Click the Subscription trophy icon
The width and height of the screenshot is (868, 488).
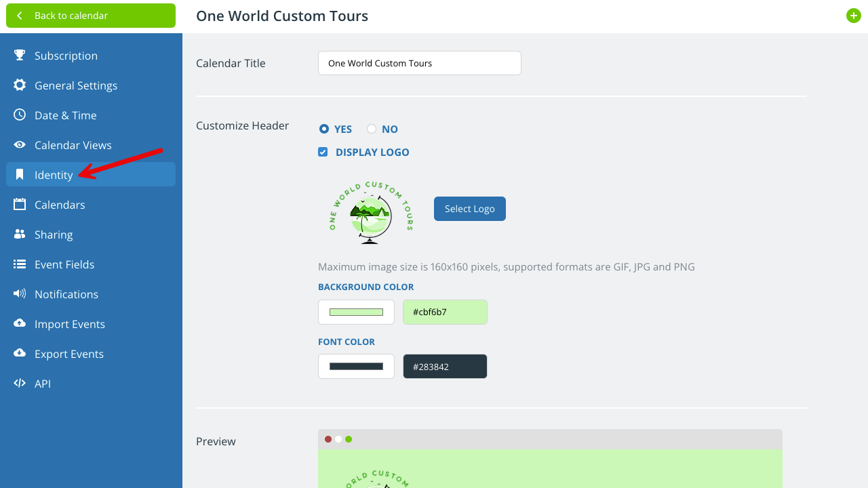[20, 55]
